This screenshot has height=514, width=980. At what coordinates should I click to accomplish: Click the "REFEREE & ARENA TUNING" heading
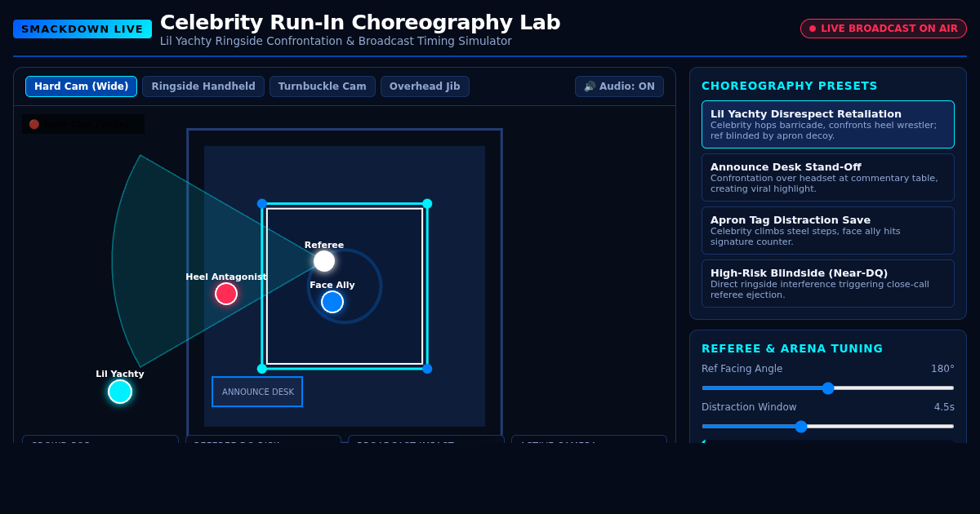click(x=792, y=348)
